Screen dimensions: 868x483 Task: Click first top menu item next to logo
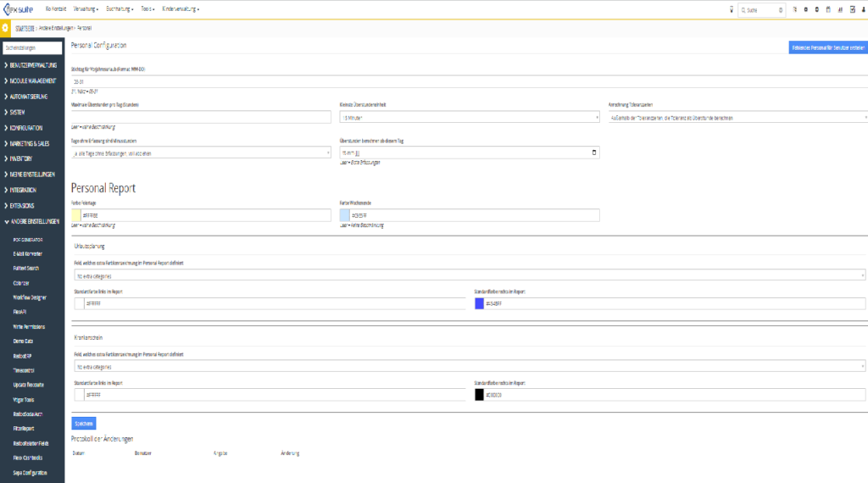point(56,9)
